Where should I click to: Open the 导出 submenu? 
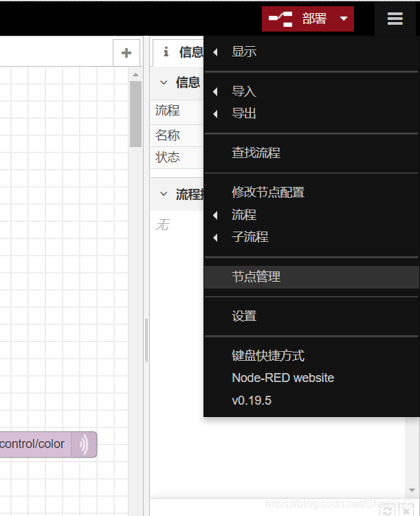(x=311, y=113)
